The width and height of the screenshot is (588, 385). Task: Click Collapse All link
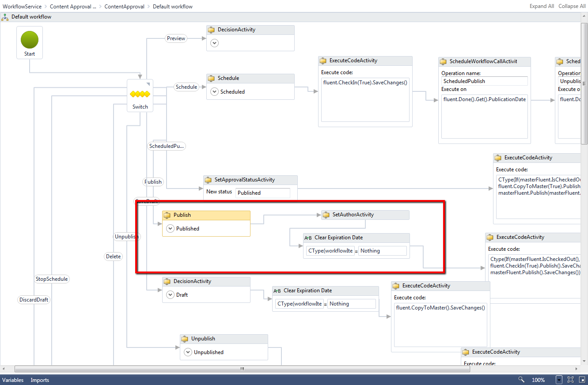pos(572,6)
